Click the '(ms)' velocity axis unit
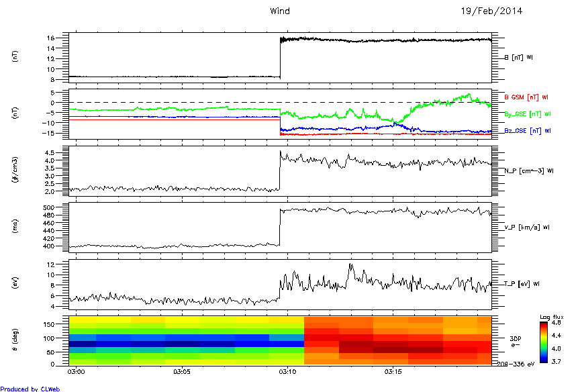 click(15, 227)
